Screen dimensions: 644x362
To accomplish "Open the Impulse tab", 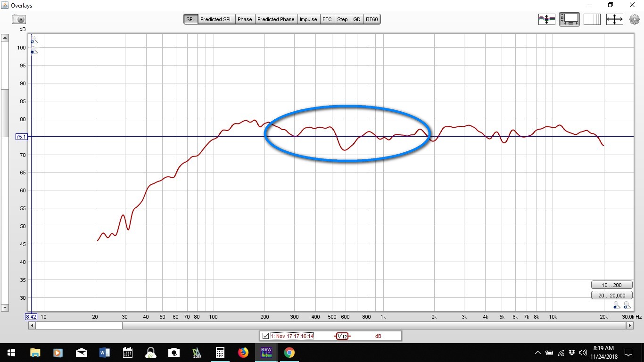I will point(308,19).
